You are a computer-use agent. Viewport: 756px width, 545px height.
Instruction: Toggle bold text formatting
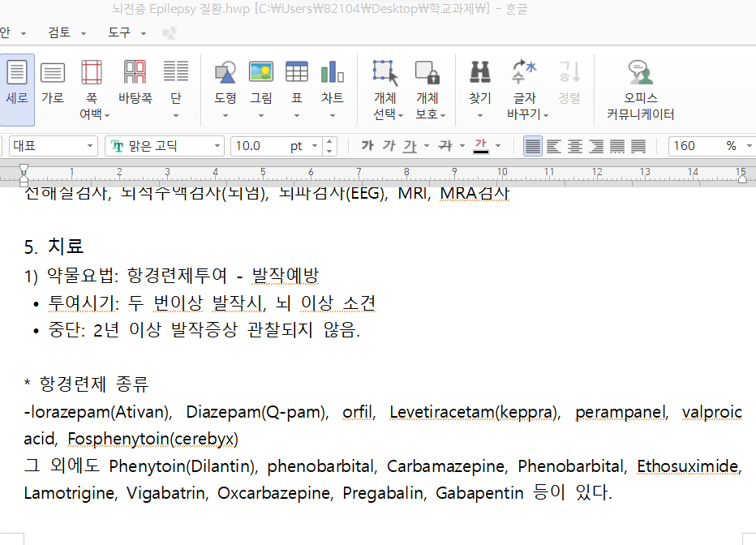click(367, 146)
